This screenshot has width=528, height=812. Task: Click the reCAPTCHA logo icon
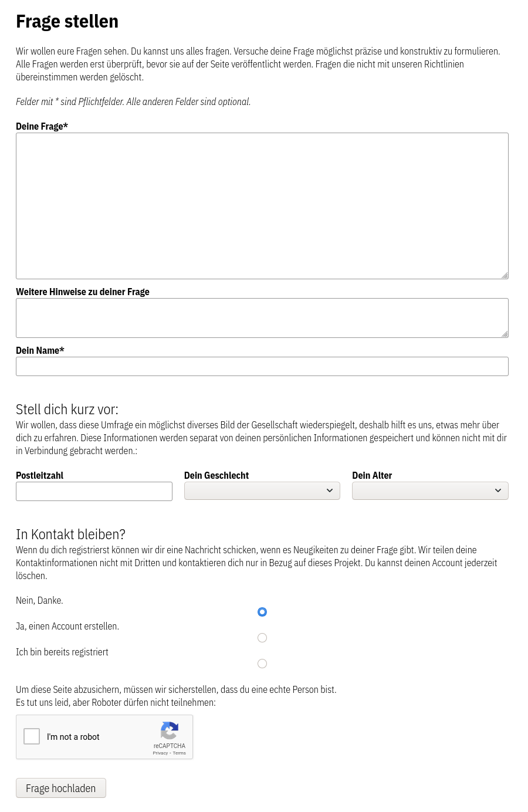(169, 731)
